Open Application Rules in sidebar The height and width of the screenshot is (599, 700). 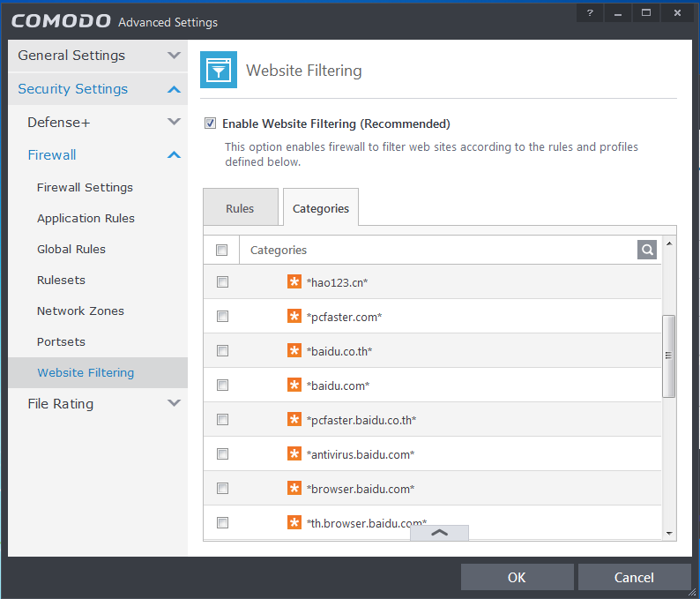[86, 219]
